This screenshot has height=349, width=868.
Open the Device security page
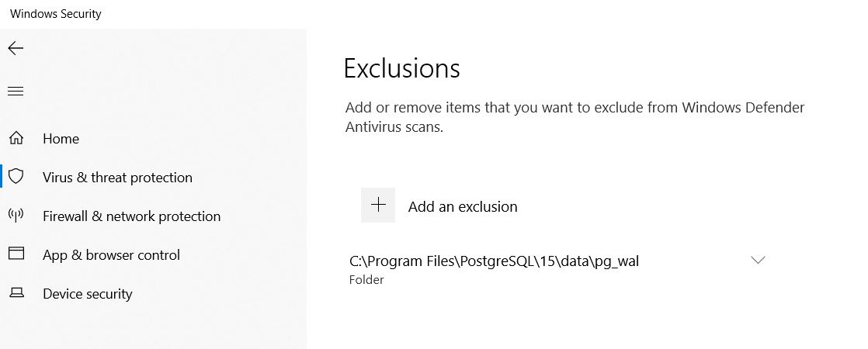(x=87, y=294)
